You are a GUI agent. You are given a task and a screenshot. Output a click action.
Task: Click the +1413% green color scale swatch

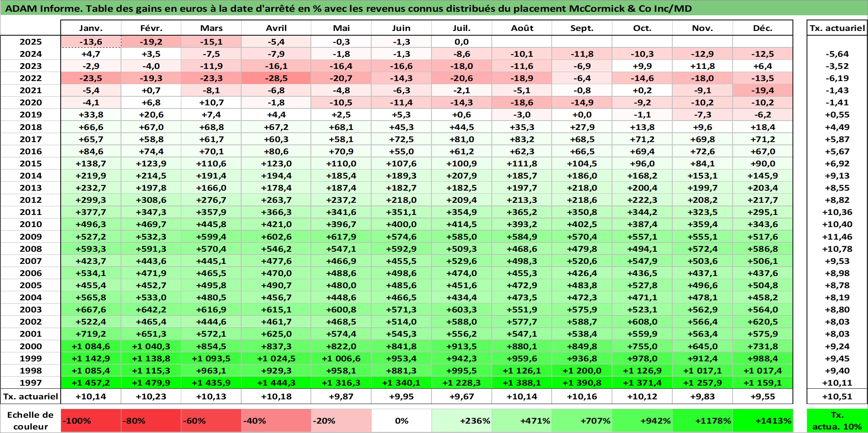coord(763,420)
